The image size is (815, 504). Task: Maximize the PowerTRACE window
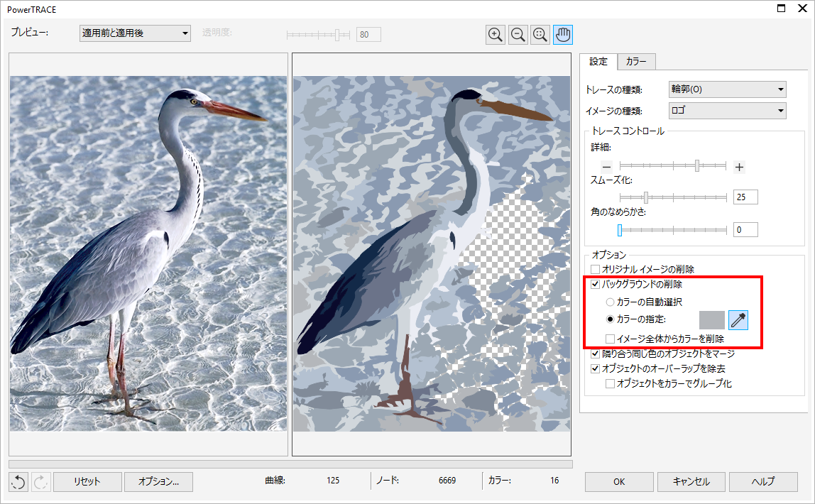point(781,9)
